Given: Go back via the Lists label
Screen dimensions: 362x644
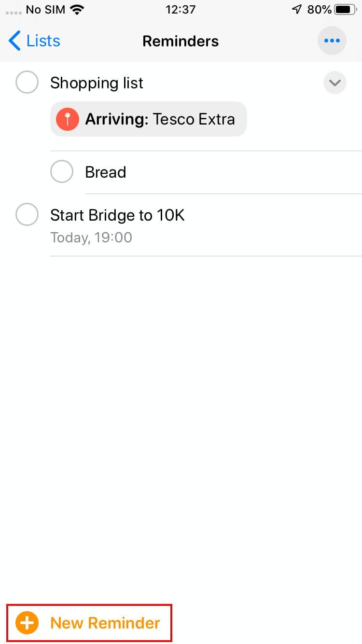Looking at the screenshot, I should pyautogui.click(x=43, y=41).
